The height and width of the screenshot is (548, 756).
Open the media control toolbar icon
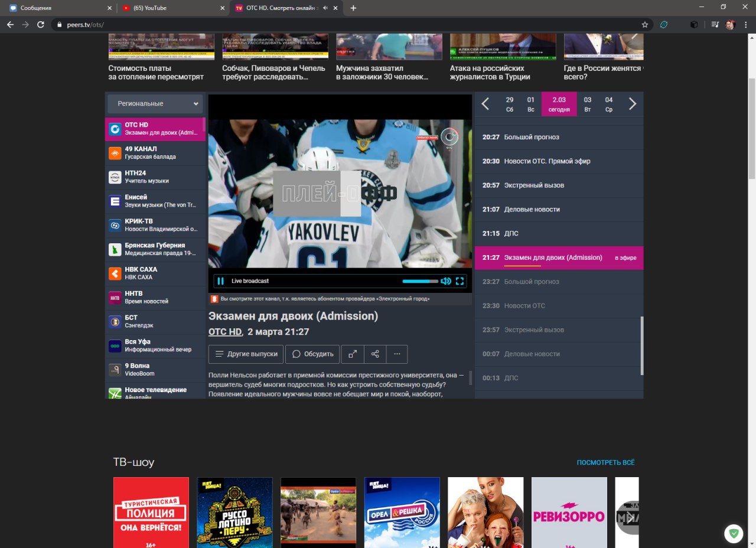(715, 25)
